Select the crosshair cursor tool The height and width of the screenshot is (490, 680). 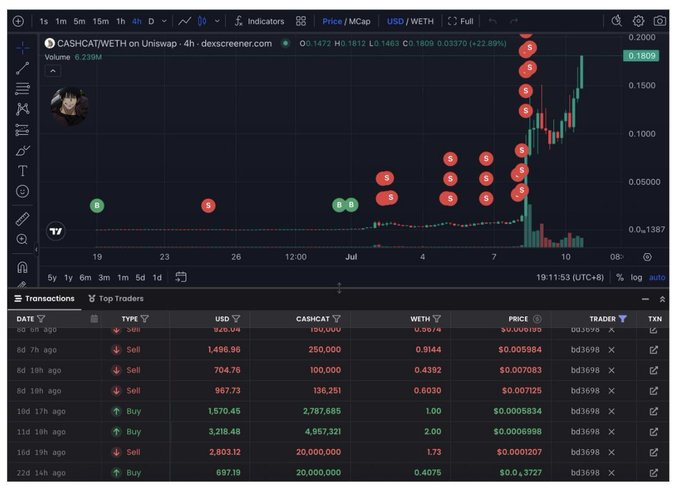pyautogui.click(x=23, y=48)
